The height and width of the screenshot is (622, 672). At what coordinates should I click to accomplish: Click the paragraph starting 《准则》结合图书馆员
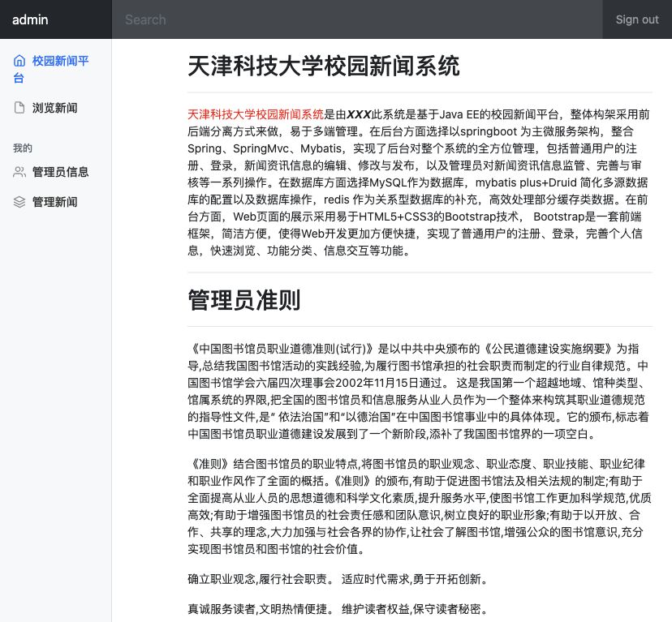[x=420, y=506]
